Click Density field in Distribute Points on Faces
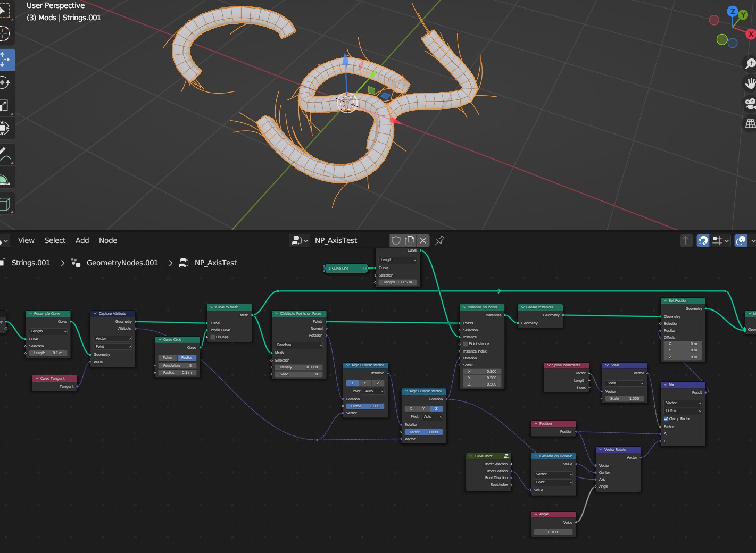 pyautogui.click(x=299, y=367)
